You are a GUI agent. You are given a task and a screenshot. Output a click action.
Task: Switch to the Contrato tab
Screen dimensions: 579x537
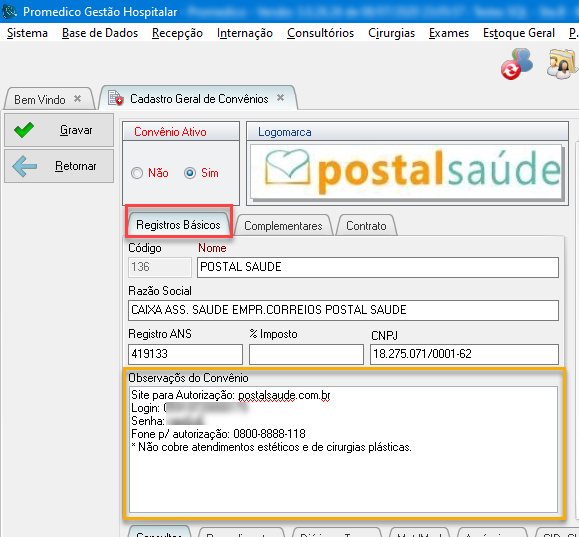coord(366,226)
